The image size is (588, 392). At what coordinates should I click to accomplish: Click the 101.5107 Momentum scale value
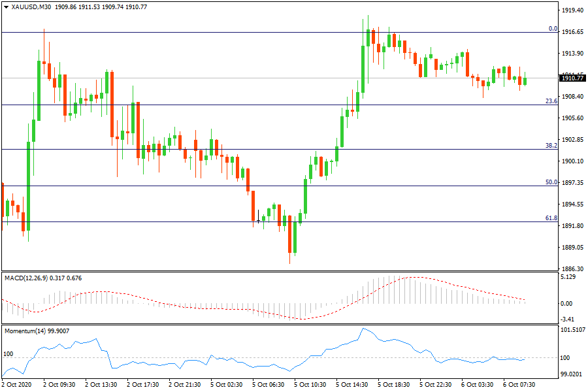pyautogui.click(x=573, y=330)
